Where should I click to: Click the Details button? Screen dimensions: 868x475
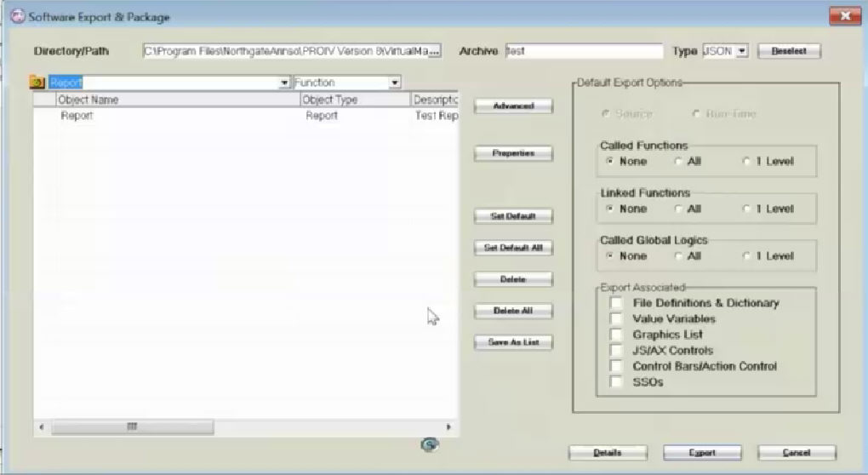point(608,452)
